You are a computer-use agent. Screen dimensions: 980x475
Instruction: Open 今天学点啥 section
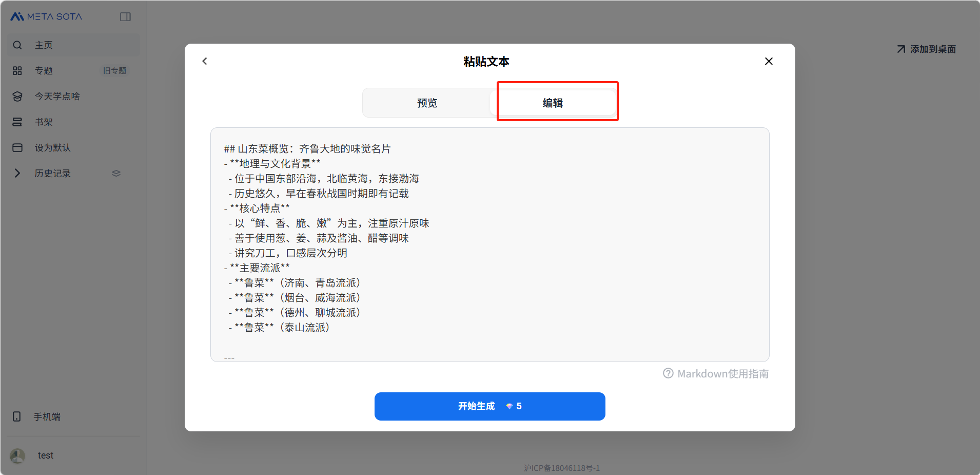(x=57, y=97)
